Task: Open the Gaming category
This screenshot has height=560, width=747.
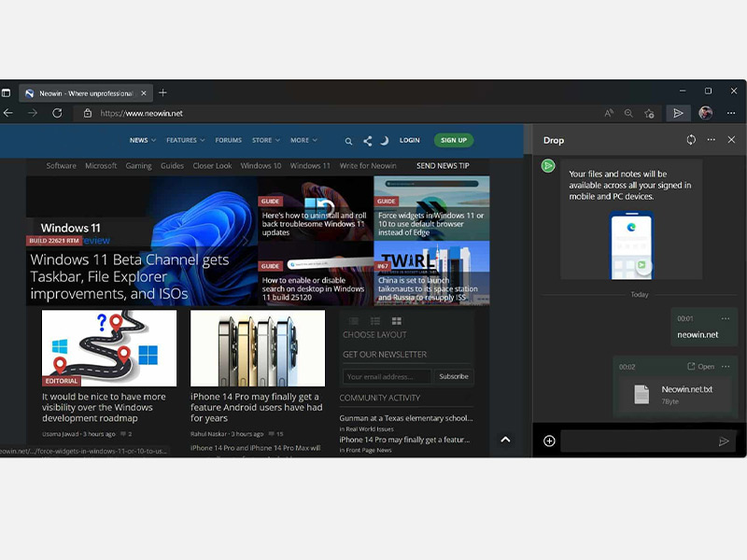Action: pos(138,166)
